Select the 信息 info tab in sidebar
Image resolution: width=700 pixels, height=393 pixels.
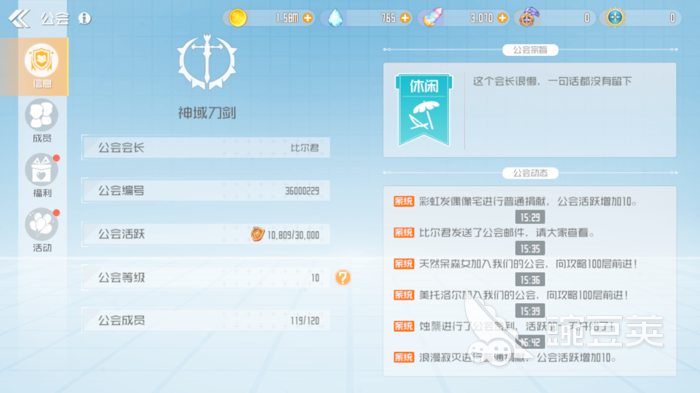point(42,66)
